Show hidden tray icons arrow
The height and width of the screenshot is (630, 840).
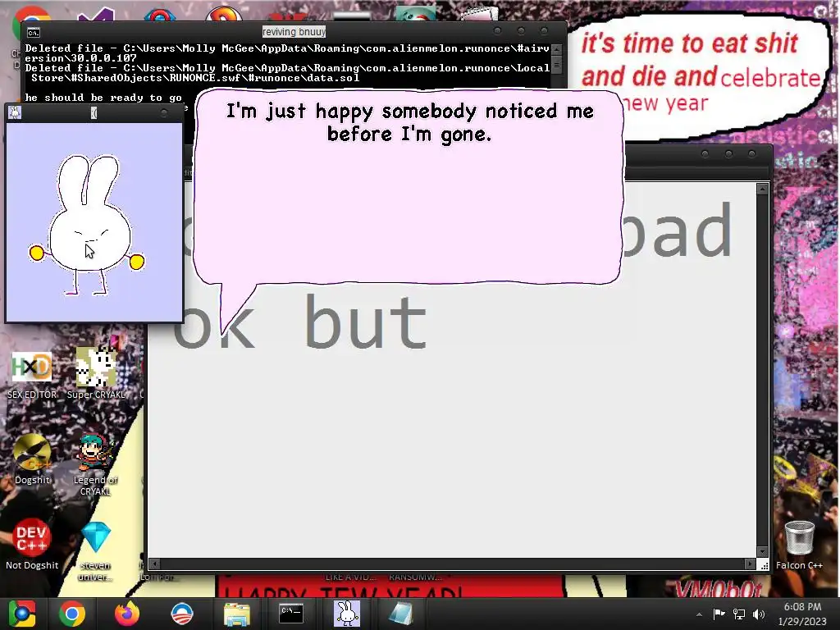(x=699, y=614)
